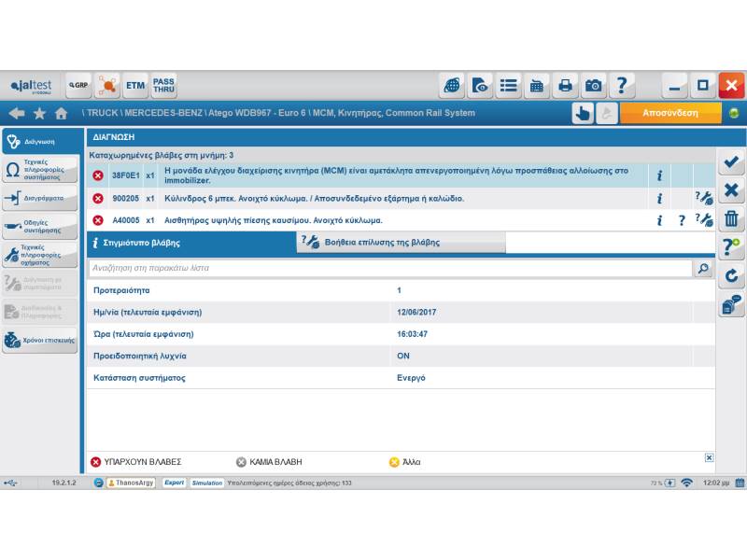The width and height of the screenshot is (747, 560).
Task: Click the printer icon in top toolbar
Action: click(x=565, y=86)
